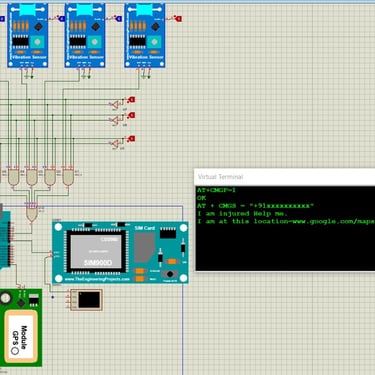This screenshot has width=375, height=375.
Task: Select the topmost red logic probe
Action: [x=132, y=100]
